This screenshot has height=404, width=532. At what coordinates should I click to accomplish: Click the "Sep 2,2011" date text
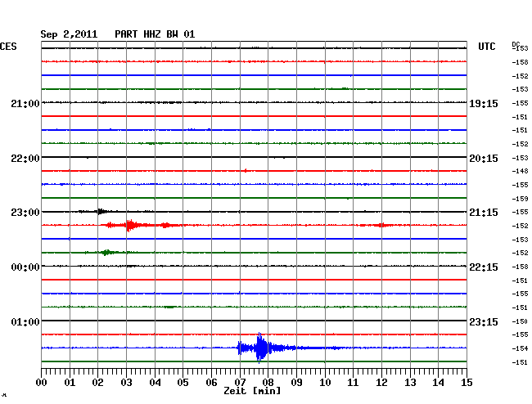[69, 34]
